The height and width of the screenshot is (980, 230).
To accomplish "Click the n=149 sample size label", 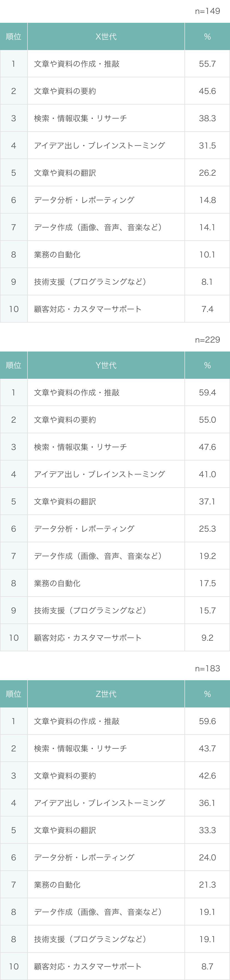I will coord(207,11).
